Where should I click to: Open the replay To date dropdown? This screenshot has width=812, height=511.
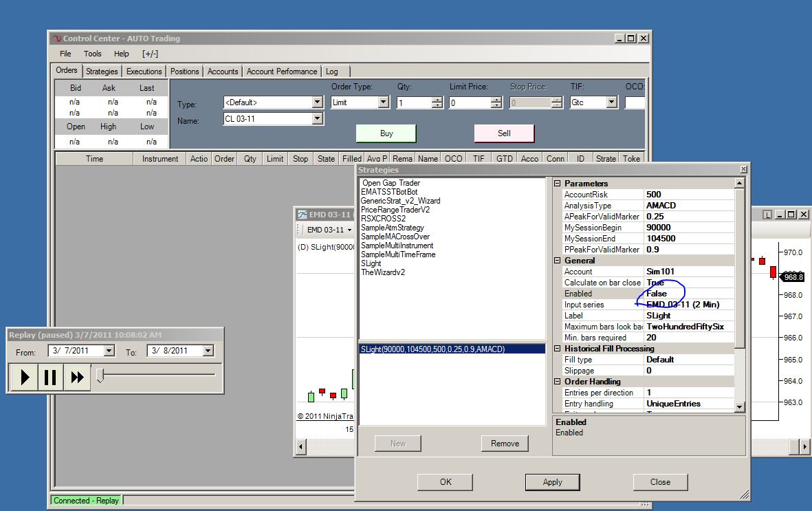coord(208,351)
